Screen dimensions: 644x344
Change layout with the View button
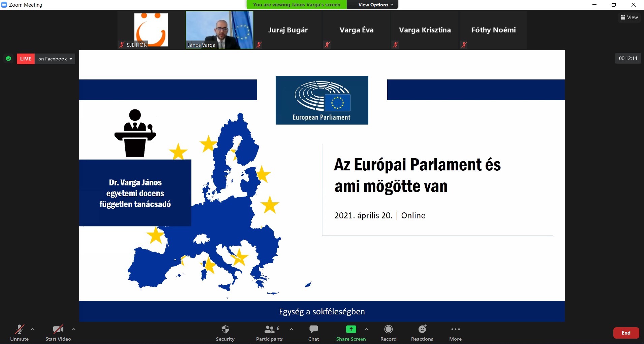click(x=629, y=18)
